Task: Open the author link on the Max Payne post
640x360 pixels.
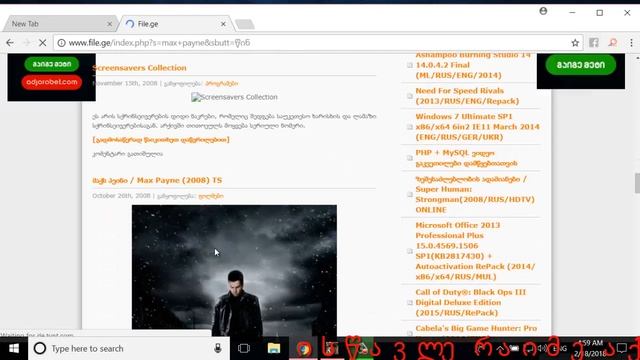Action: [211, 196]
